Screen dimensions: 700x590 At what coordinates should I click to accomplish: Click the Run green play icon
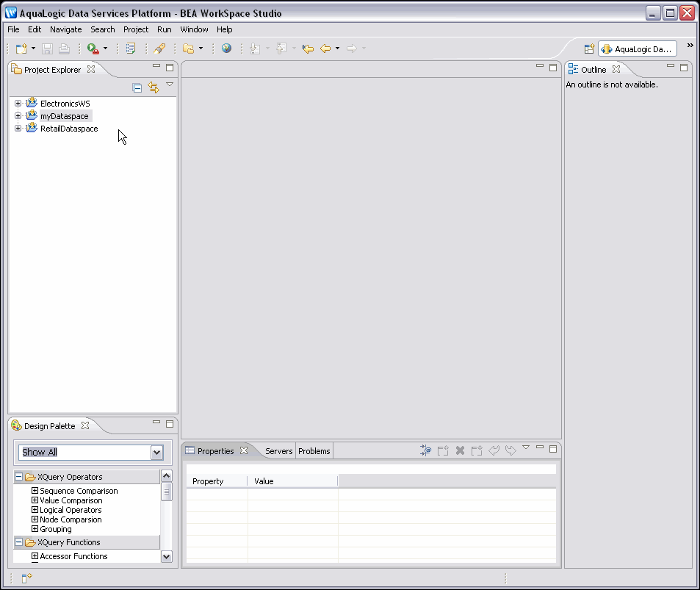(x=93, y=48)
